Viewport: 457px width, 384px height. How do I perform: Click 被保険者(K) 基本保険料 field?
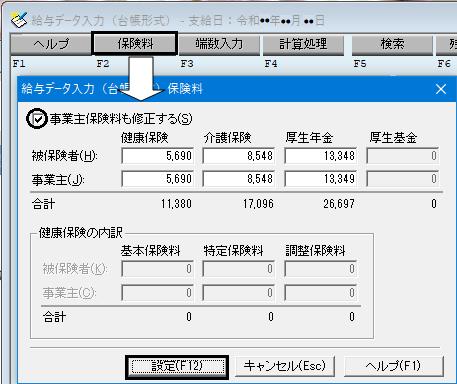pyautogui.click(x=157, y=269)
